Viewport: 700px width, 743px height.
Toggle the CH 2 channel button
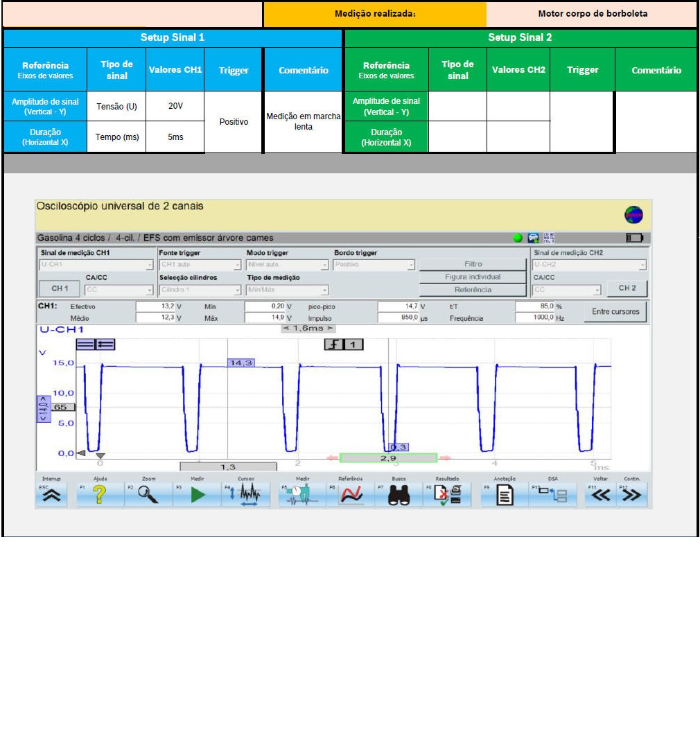627,288
